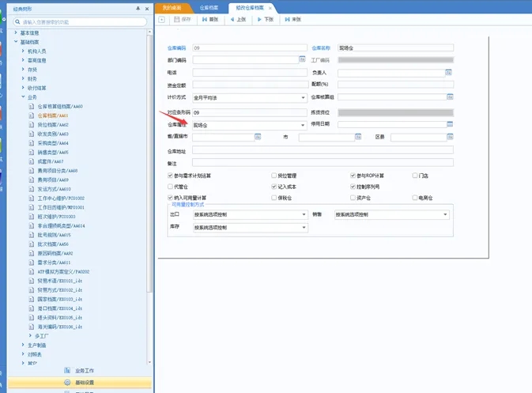Viewport: 532px width, 393px height.
Task: Enable the 代管仓 checkbox
Action: (x=170, y=187)
